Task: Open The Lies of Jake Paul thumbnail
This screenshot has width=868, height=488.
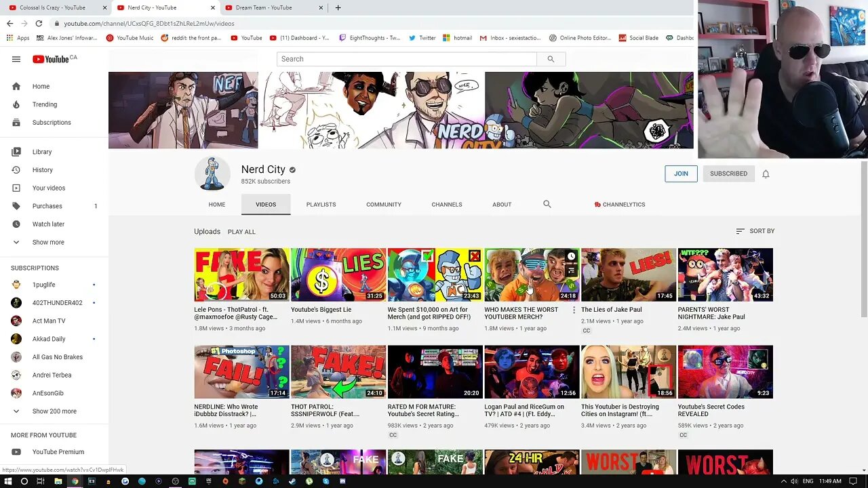Action: [x=629, y=274]
